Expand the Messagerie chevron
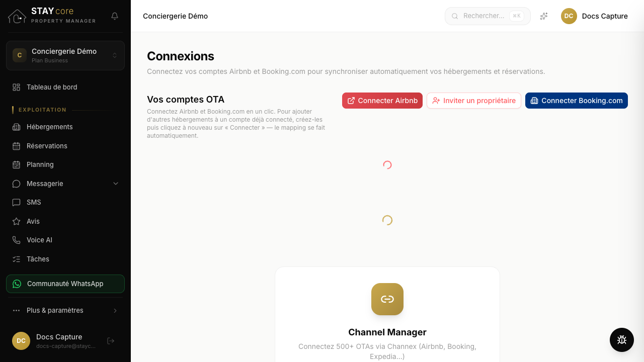 click(116, 184)
